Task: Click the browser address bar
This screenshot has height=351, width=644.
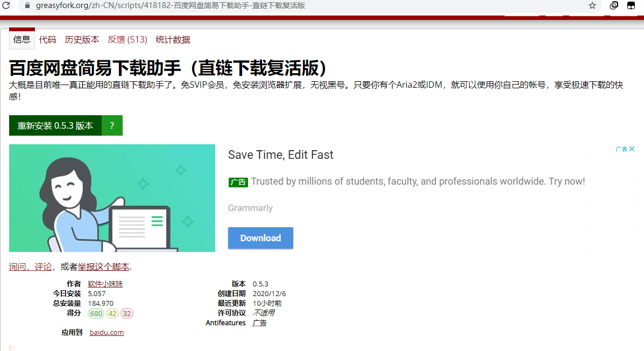Action: click(215, 6)
